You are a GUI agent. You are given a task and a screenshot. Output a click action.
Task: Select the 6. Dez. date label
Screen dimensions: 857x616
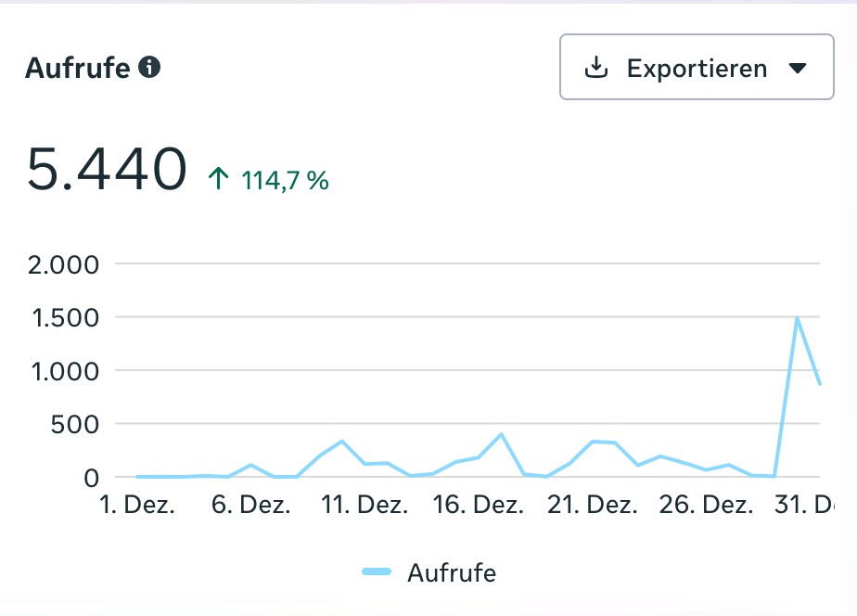pyautogui.click(x=251, y=506)
